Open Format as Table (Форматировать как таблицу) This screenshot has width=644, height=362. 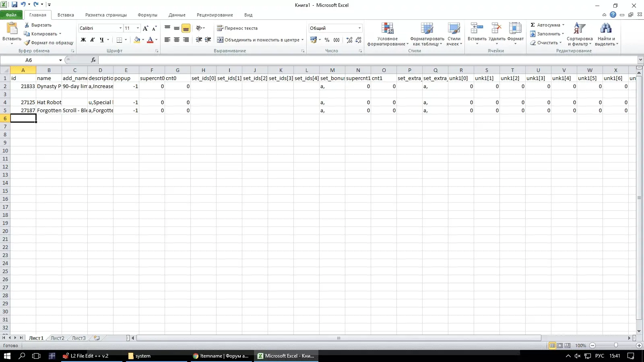pos(427,34)
